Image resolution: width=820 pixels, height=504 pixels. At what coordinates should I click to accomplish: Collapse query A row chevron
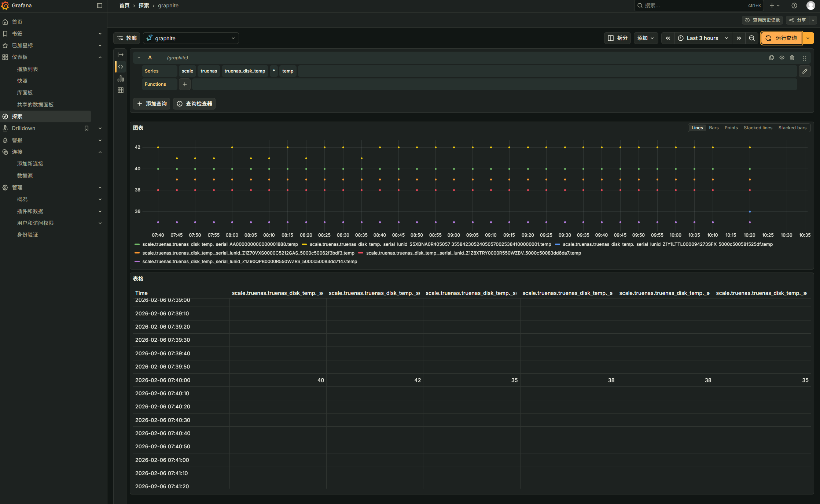point(139,58)
